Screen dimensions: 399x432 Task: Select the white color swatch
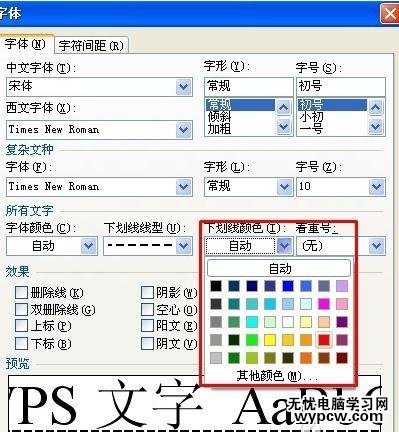pos(288,322)
